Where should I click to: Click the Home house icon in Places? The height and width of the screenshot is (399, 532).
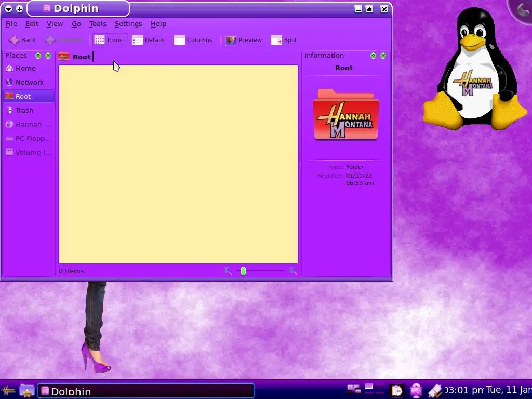(x=9, y=68)
